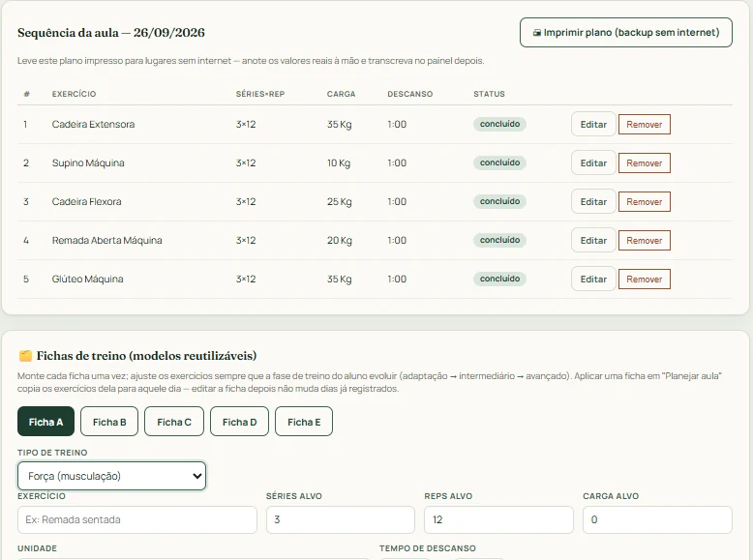Click the EXERCÍCIO column header
Image resolution: width=753 pixels, height=560 pixels.
point(74,94)
